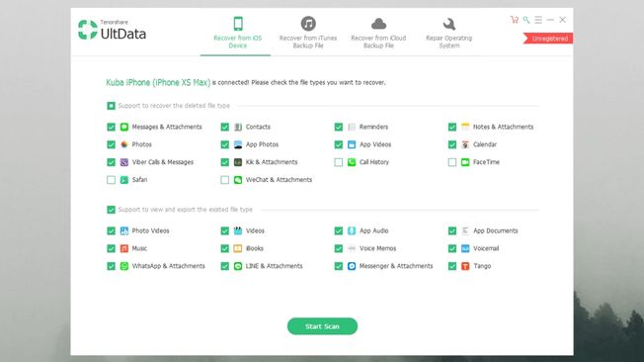Click the Messenger & Attachments icon
The width and height of the screenshot is (644, 362).
[352, 266]
